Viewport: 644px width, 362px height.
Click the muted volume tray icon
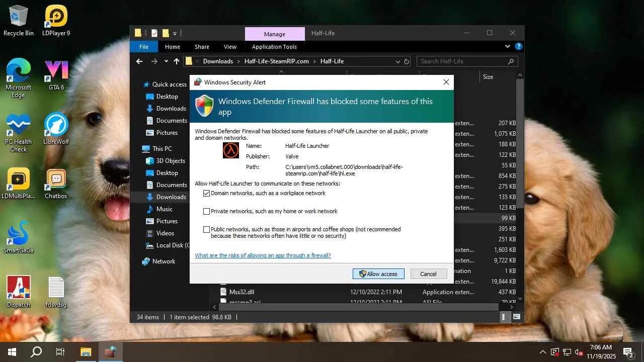click(x=579, y=352)
